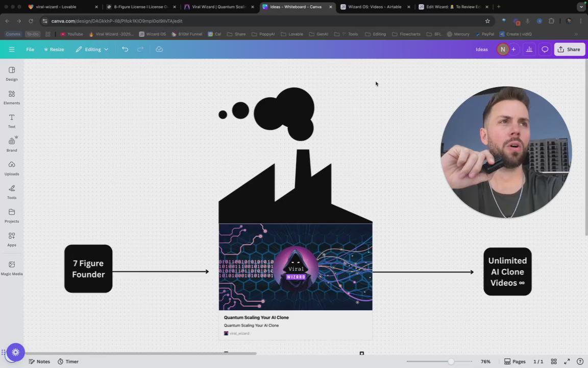Select the circular webcam video
Screen dimensions: 588x368
506,152
